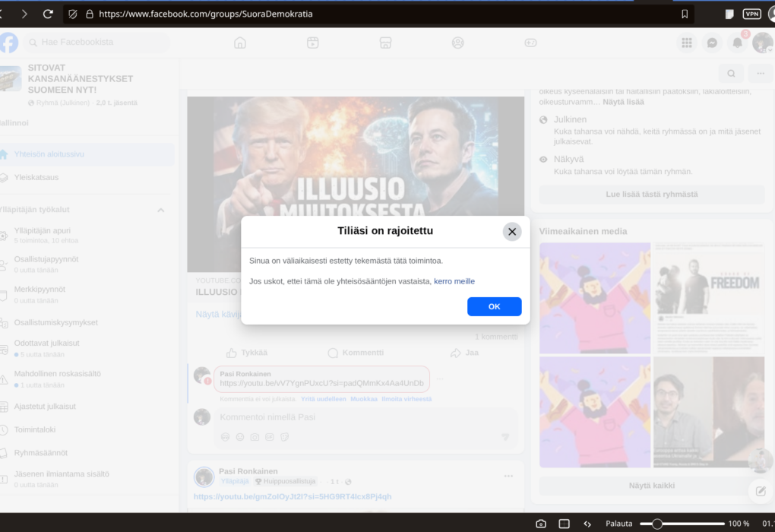Open the gaming icon in top navigation
This screenshot has height=532, width=775.
click(530, 43)
